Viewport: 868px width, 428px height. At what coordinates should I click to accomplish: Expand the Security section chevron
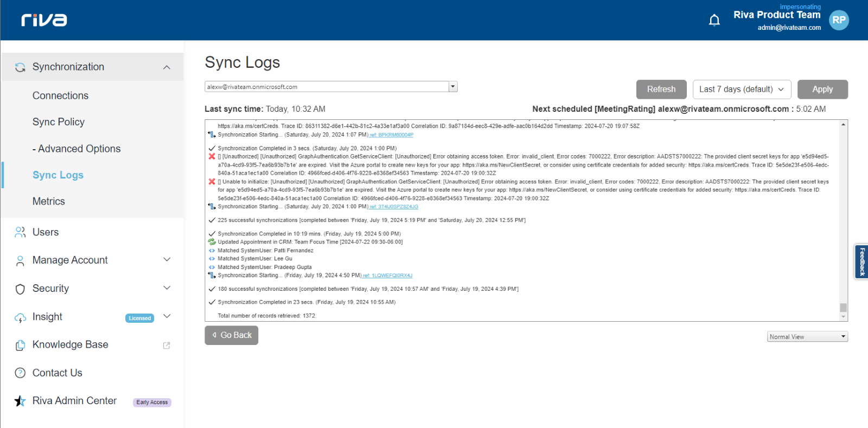pos(167,288)
